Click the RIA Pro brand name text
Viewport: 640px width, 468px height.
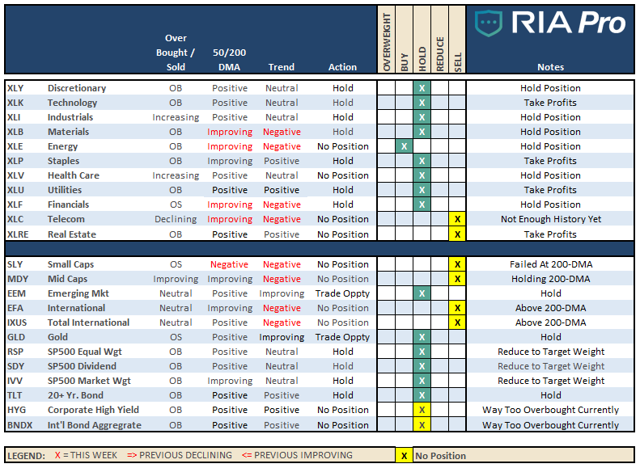pos(569,22)
